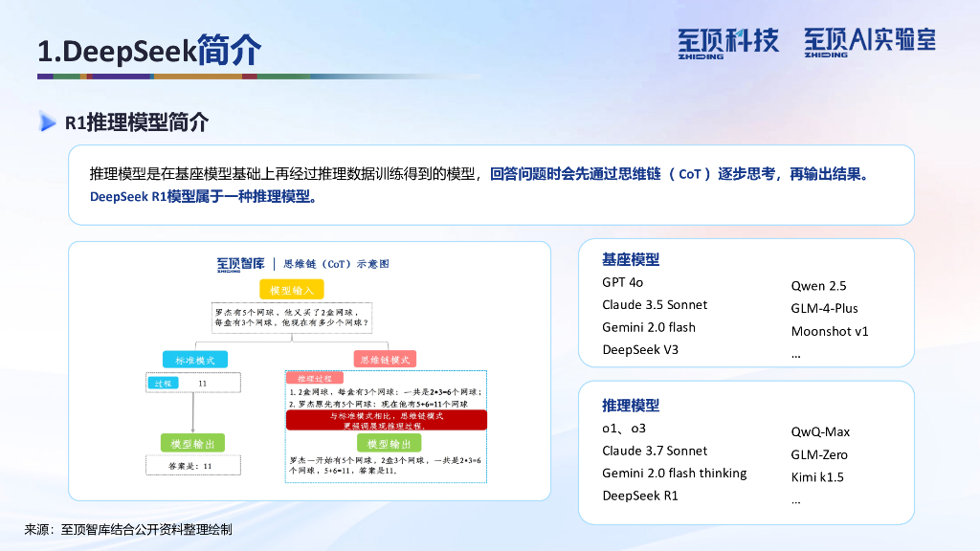Viewport: 980px width, 551px height.
Task: Select the text o1、o3
Action: tap(624, 429)
